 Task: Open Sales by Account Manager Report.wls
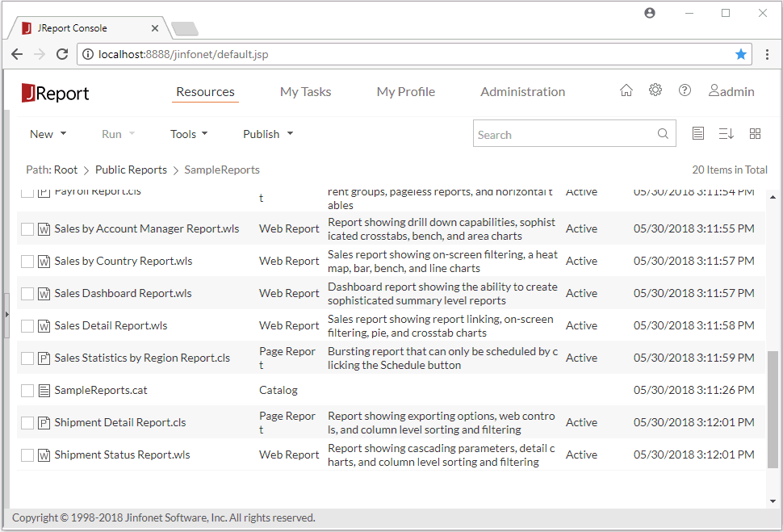[147, 228]
